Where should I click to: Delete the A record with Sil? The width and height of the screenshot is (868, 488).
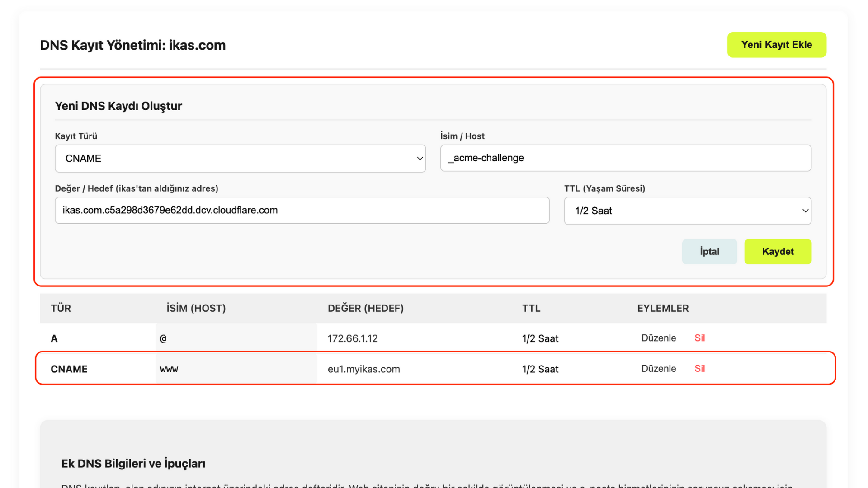coord(699,338)
